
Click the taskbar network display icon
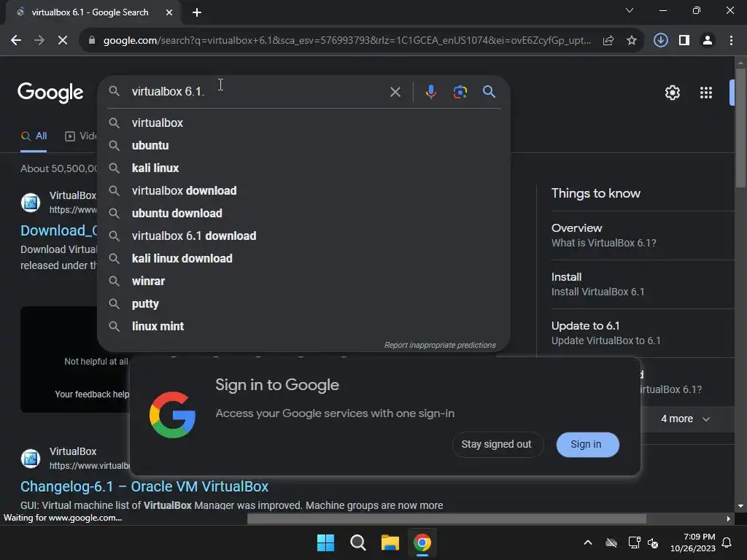tap(634, 542)
